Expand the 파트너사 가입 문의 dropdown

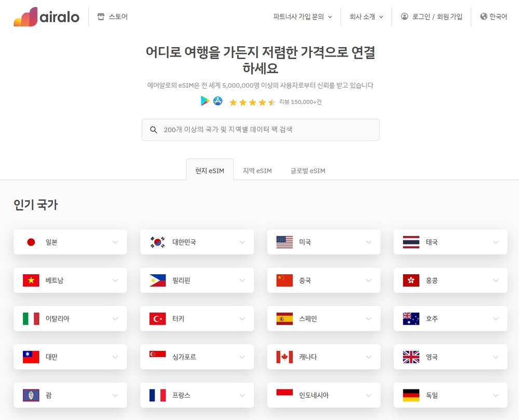[303, 17]
